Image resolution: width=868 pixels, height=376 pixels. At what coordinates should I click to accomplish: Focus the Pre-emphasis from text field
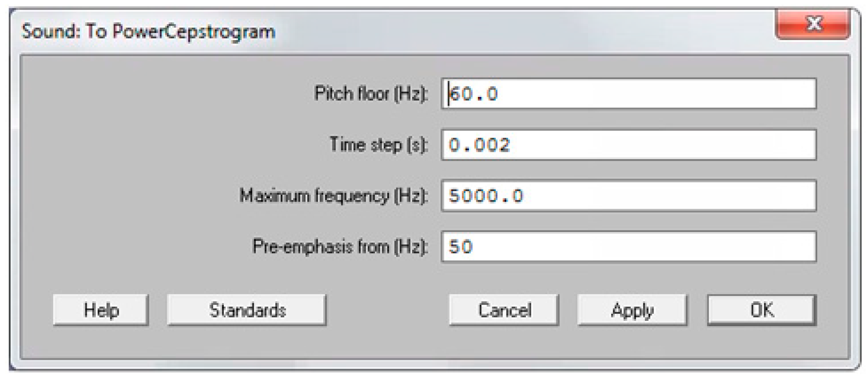pos(655,246)
